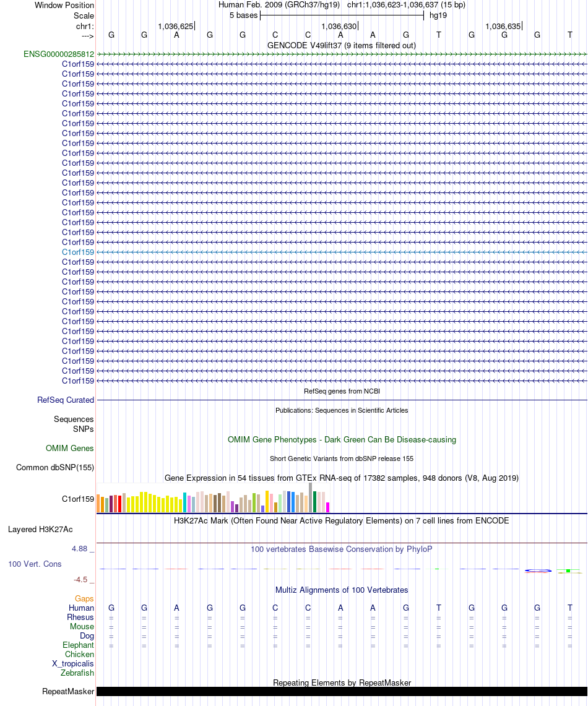Click the X_tropicalis alignment row label
588x706 pixels.
[73, 664]
